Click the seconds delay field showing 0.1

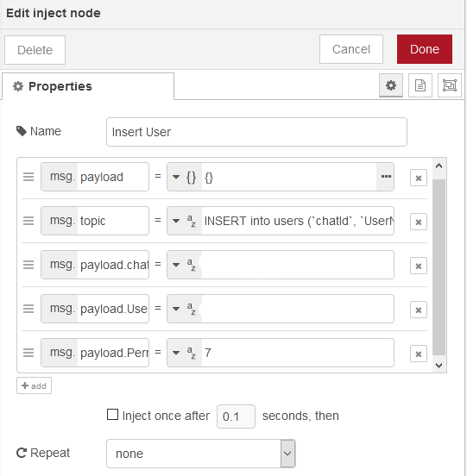click(236, 416)
